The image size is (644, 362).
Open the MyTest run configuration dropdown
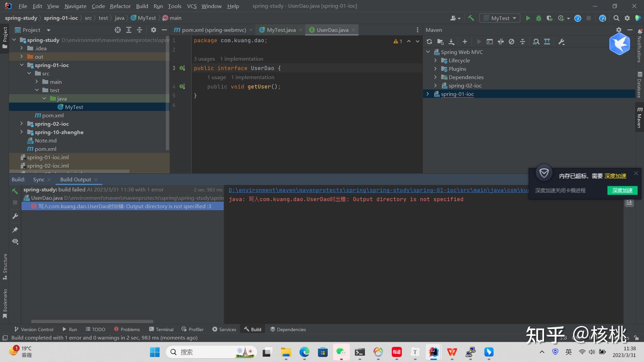click(x=499, y=18)
